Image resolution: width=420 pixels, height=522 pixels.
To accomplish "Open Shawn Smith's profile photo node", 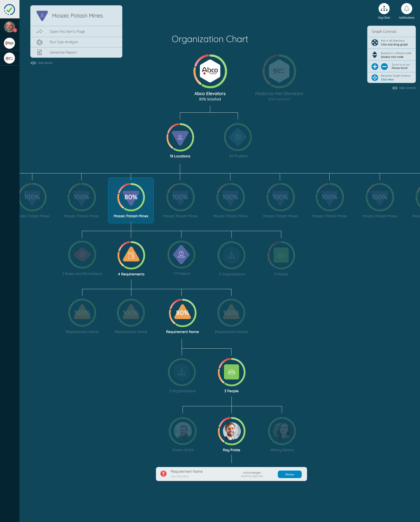I will tap(183, 431).
